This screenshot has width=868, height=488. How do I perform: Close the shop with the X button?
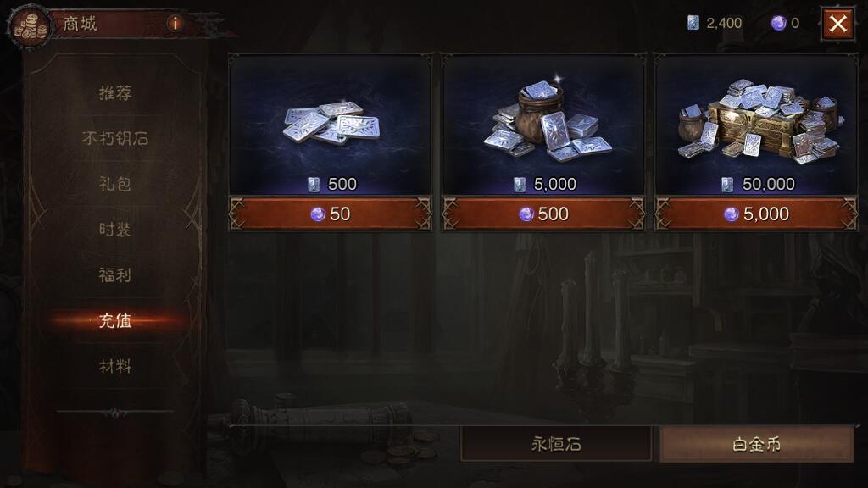[x=837, y=24]
